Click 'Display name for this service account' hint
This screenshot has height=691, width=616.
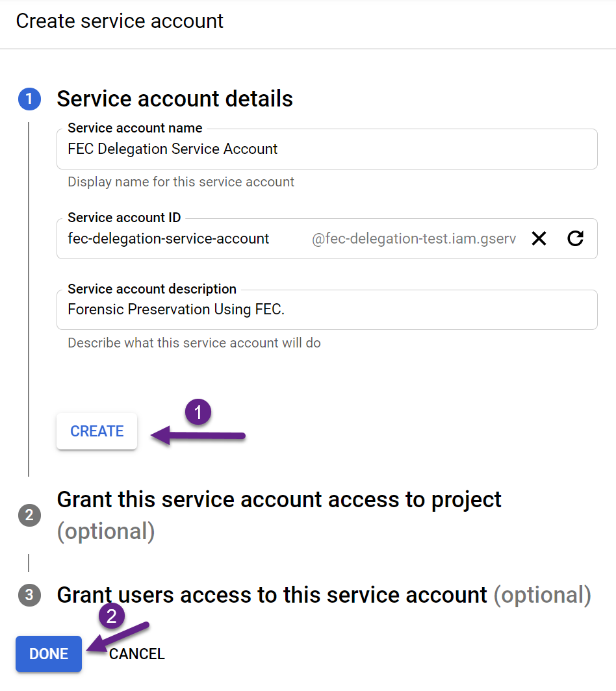point(181,182)
